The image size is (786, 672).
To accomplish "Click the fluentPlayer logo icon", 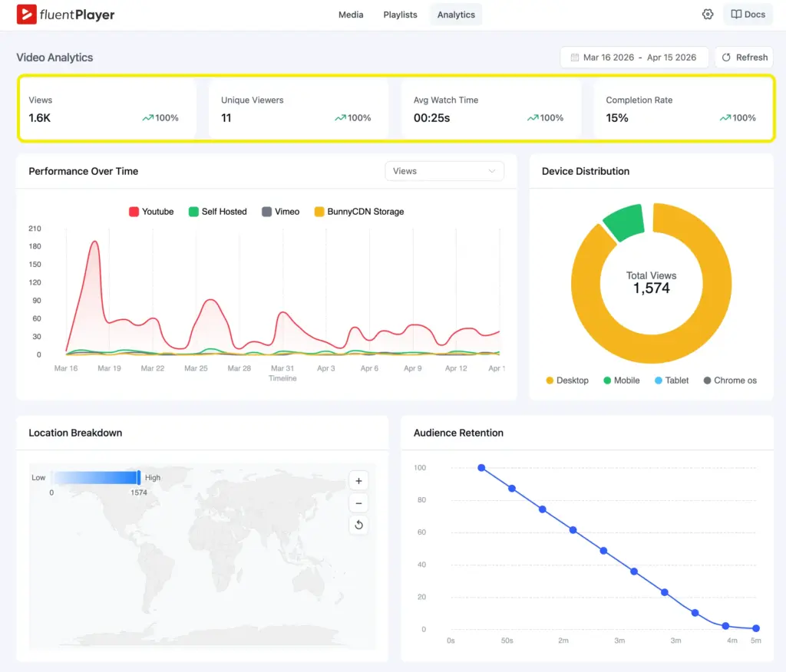I will 28,14.
